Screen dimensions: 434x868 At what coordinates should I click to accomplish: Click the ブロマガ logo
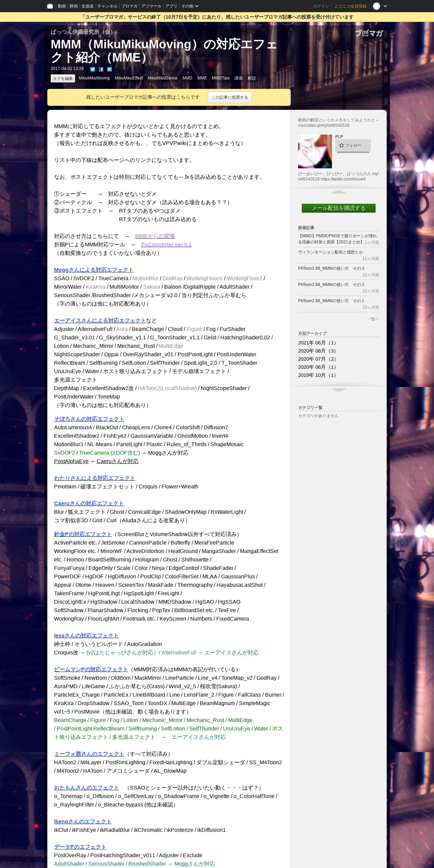tap(369, 33)
